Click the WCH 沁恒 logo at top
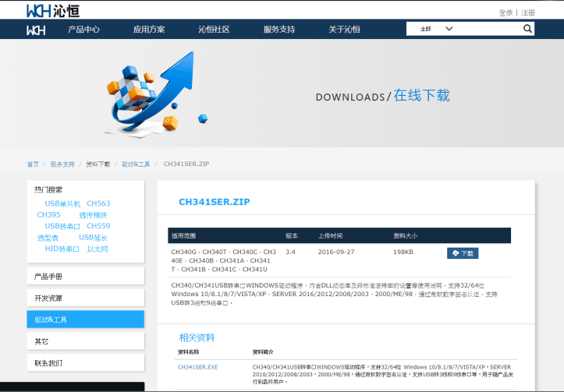 pyautogui.click(x=51, y=10)
